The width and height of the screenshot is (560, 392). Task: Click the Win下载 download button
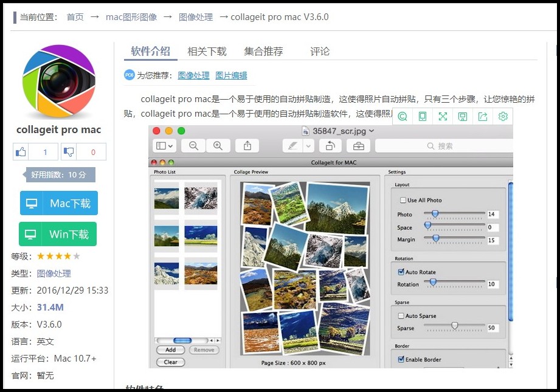tap(58, 234)
